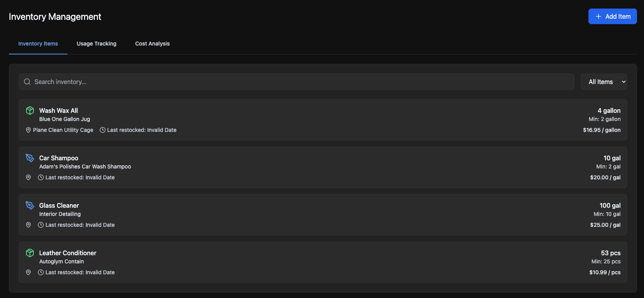This screenshot has width=644, height=298.
Task: Click the clock icon in Wash Wax All row
Action: coord(103,130)
